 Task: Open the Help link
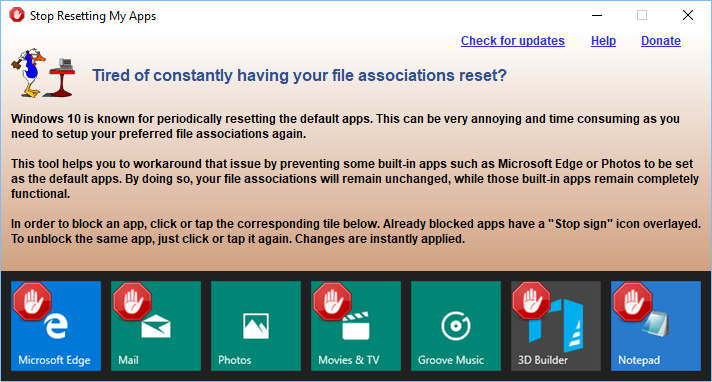click(603, 41)
